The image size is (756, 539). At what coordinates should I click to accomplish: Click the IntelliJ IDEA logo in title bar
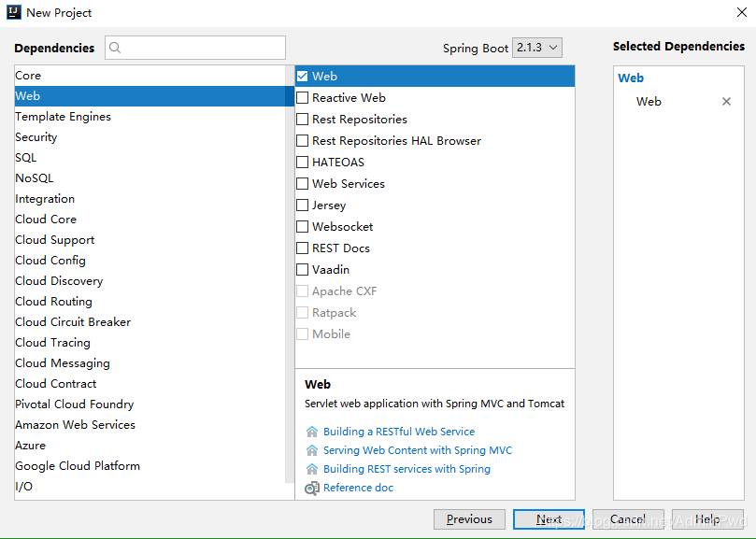coord(13,12)
